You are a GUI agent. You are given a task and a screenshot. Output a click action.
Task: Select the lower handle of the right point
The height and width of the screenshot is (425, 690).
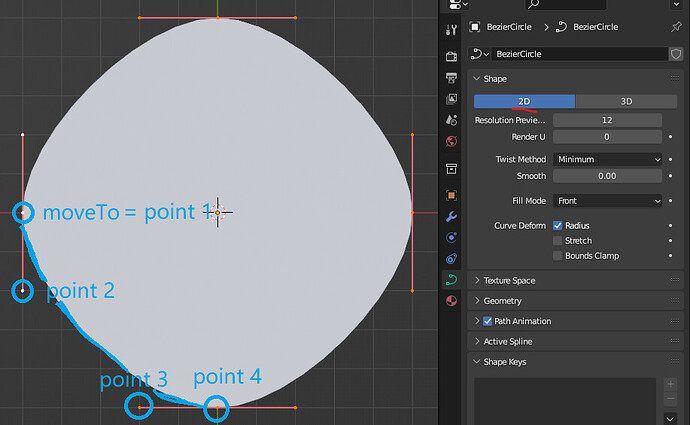pos(412,291)
